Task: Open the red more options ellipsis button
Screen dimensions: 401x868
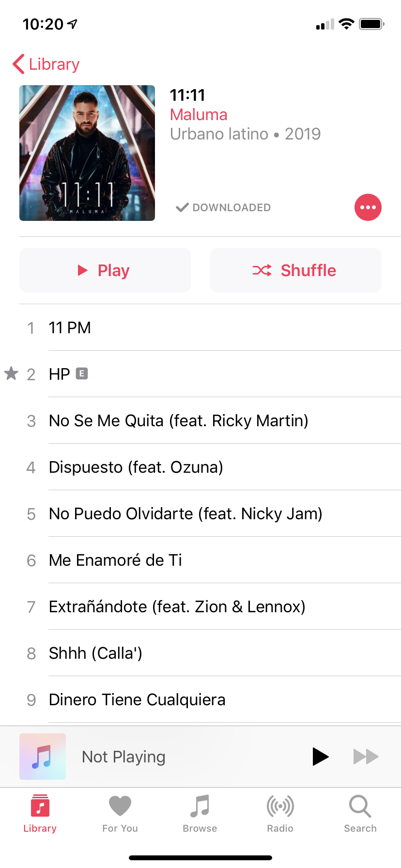Action: (x=368, y=207)
